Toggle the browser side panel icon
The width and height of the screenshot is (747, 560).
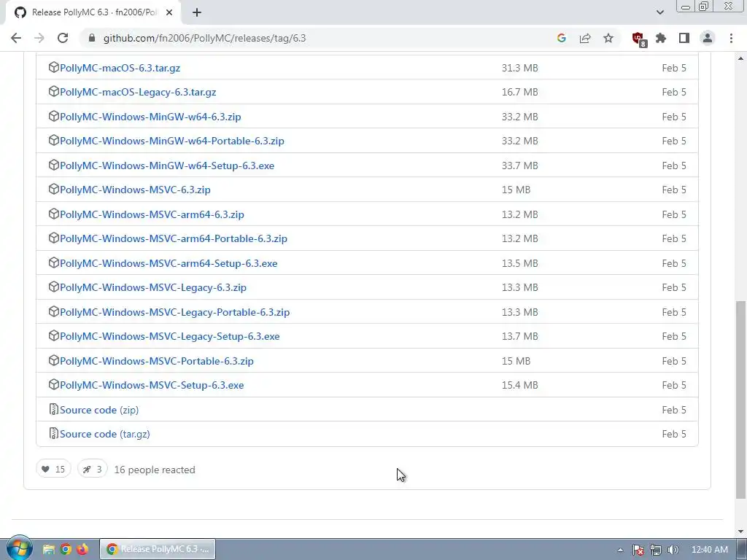click(684, 38)
